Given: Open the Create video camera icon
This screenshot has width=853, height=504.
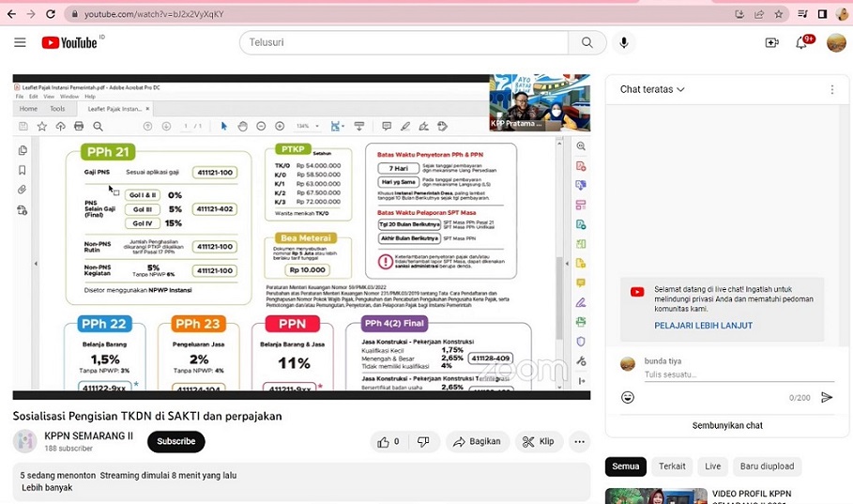Looking at the screenshot, I should click(771, 43).
